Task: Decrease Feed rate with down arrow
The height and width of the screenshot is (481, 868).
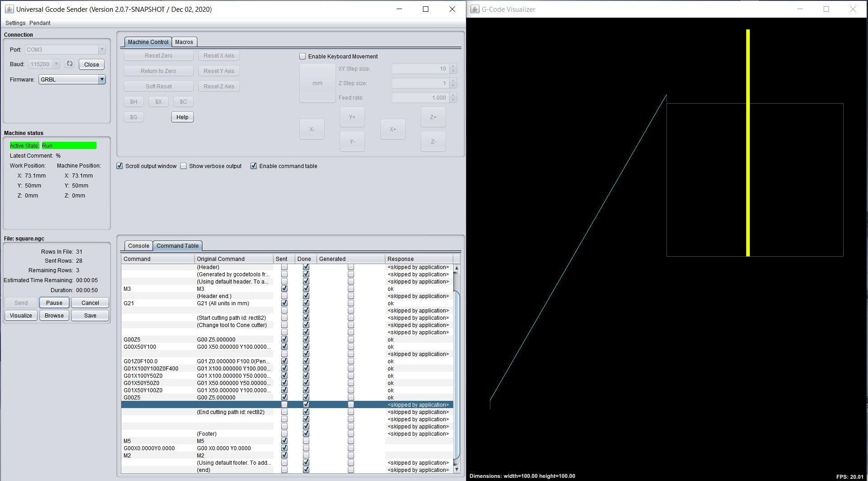Action: [453, 100]
